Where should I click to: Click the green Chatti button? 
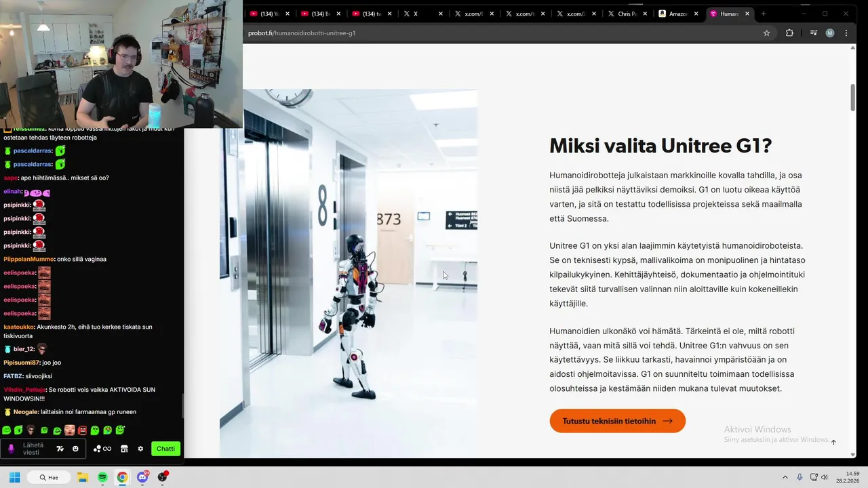[165, 449]
